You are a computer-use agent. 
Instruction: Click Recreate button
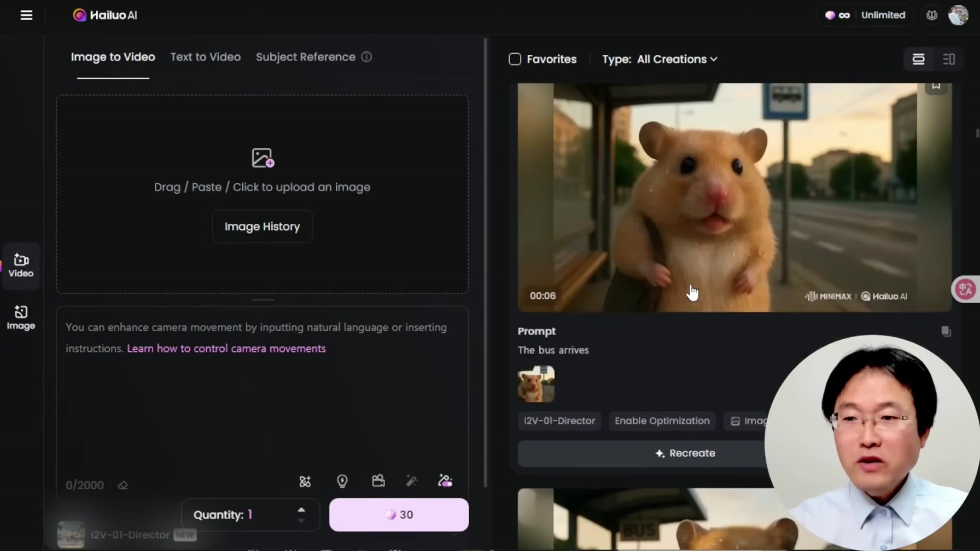685,453
